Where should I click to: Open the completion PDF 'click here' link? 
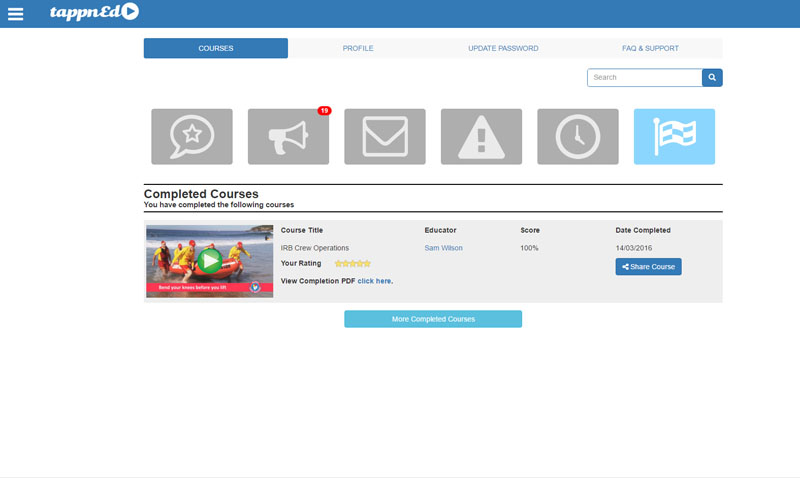click(x=375, y=281)
